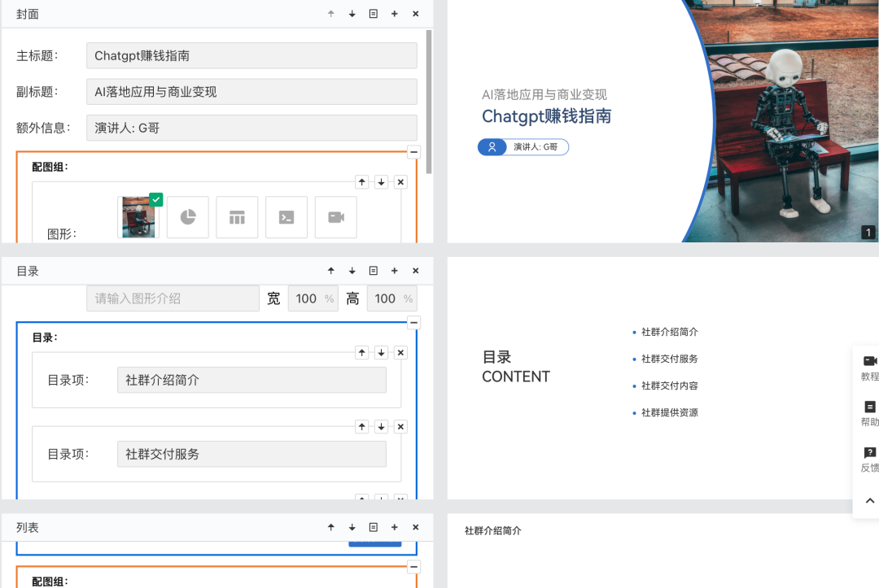Move the 社群交付服务 item up
The image size is (879, 588).
362,427
